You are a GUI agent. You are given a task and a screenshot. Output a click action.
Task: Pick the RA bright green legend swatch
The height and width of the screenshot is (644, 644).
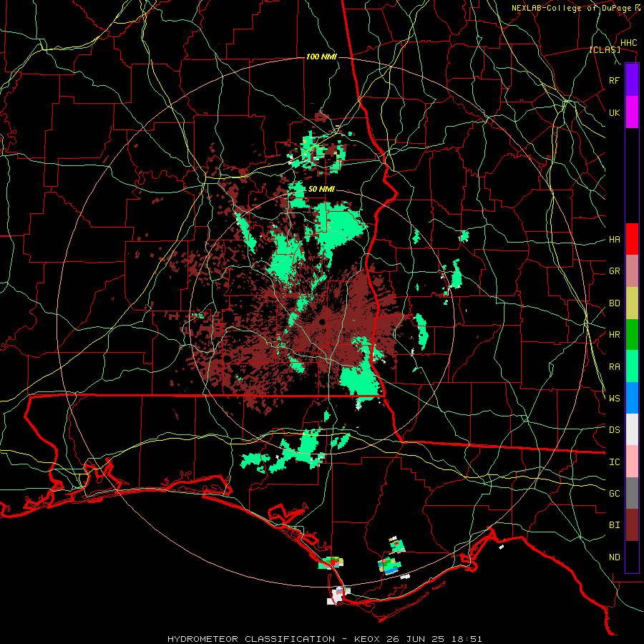coord(632,366)
